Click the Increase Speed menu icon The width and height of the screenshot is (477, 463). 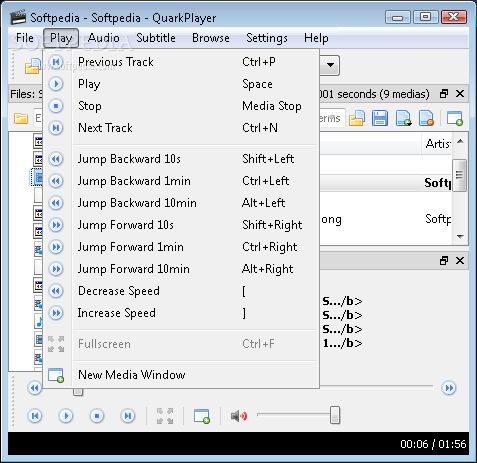point(56,313)
